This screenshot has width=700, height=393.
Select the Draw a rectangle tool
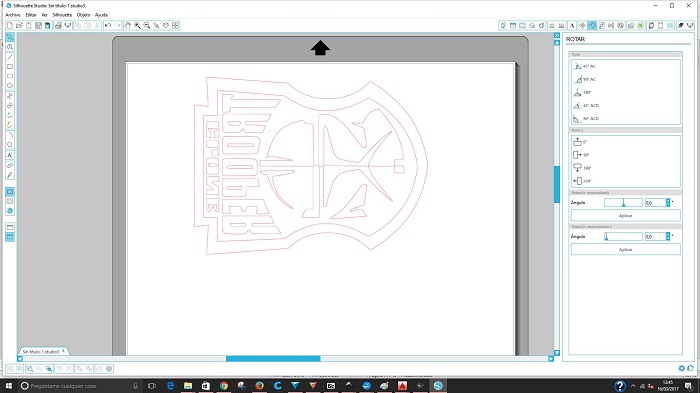pyautogui.click(x=10, y=67)
